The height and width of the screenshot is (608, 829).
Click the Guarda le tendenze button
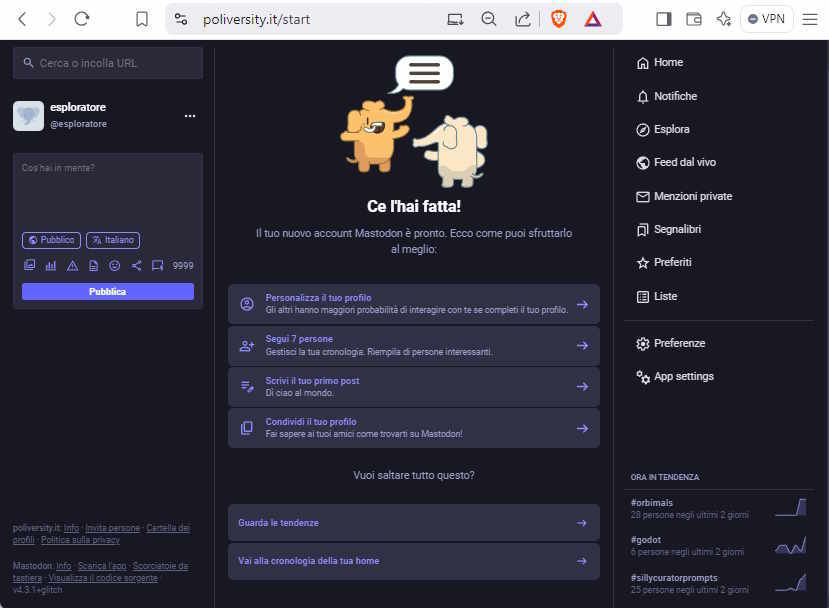point(414,522)
